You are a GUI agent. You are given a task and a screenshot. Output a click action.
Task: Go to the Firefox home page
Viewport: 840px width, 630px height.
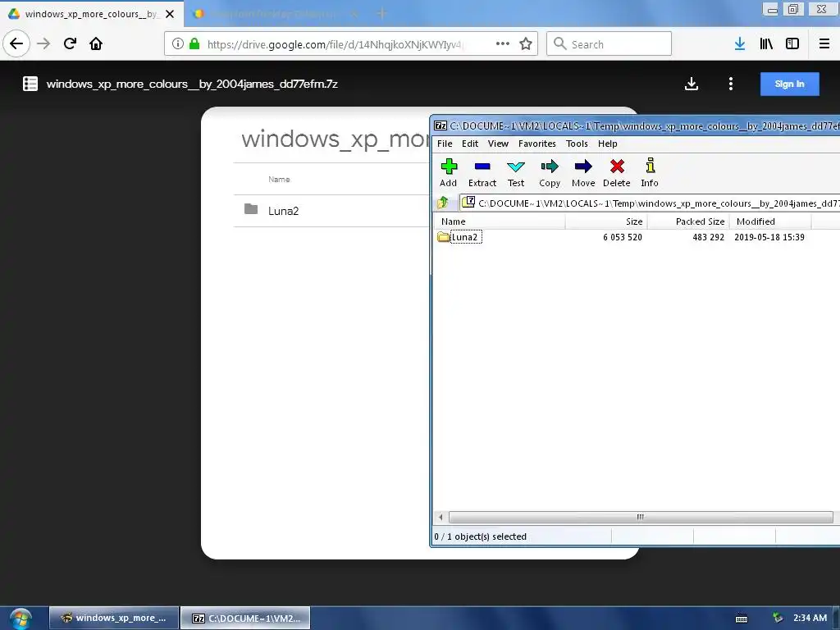pos(96,43)
